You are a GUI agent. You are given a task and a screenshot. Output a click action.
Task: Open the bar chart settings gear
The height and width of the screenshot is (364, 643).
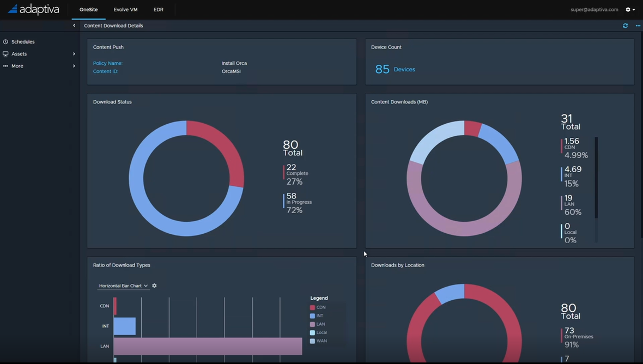pyautogui.click(x=154, y=285)
